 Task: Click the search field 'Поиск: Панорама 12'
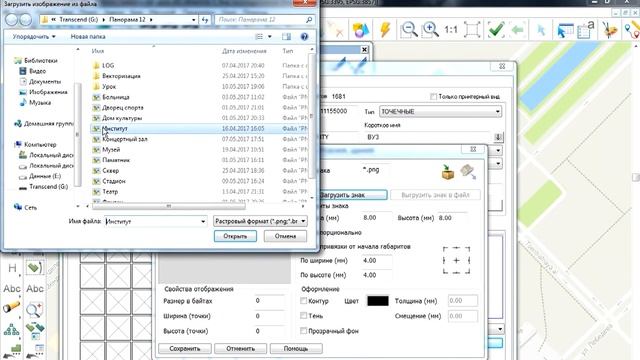click(264, 20)
